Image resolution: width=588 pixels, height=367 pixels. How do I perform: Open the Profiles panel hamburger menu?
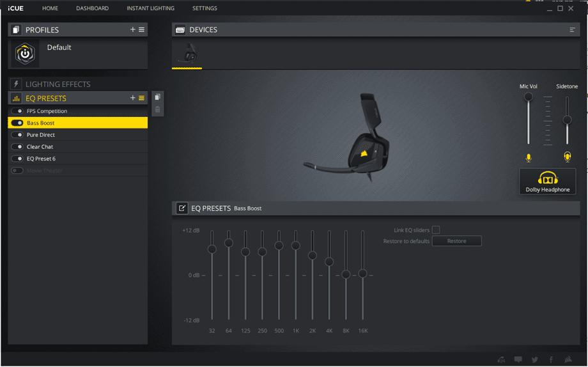(141, 29)
